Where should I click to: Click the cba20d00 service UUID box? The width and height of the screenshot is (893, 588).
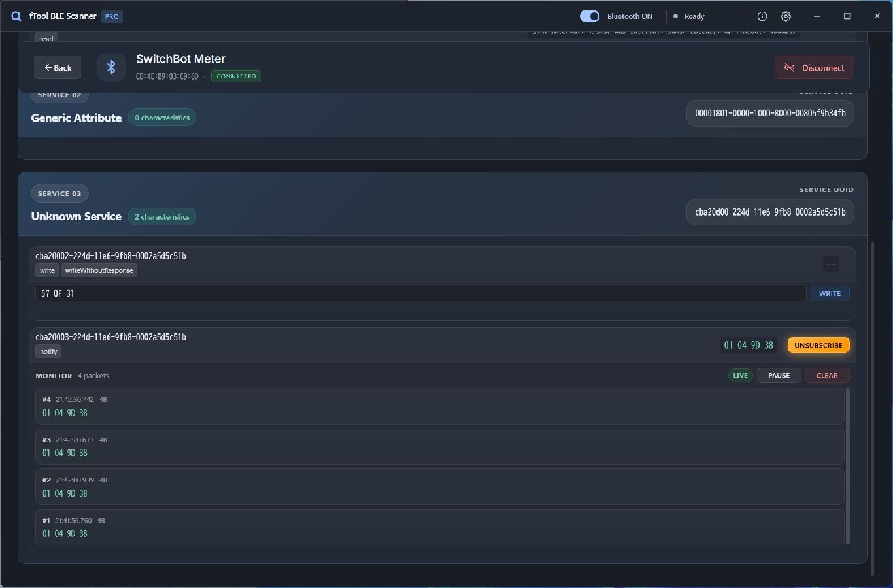click(769, 212)
